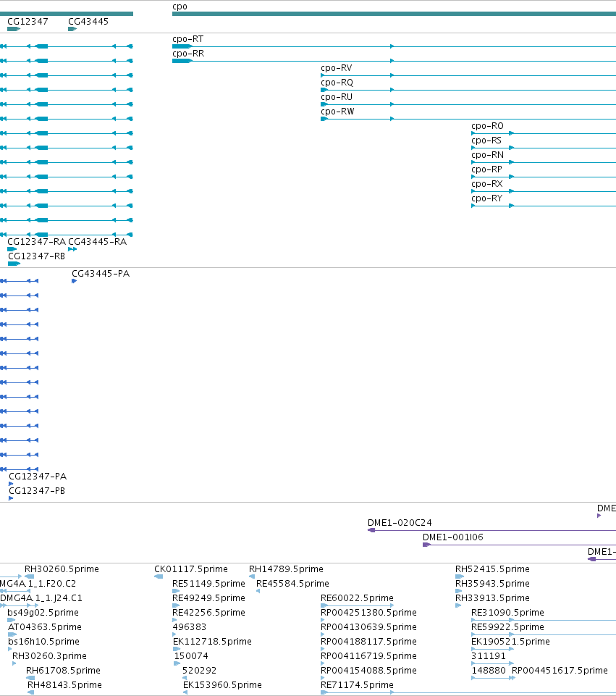Select transcript cpo-RW
Image resolution: width=616 pixels, height=696 pixels.
pos(337,112)
